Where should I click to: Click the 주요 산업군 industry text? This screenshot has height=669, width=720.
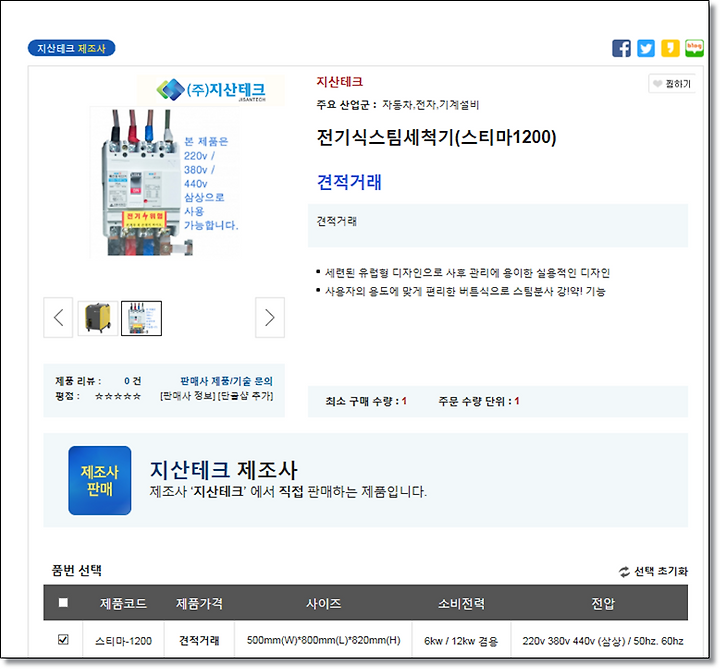398,105
